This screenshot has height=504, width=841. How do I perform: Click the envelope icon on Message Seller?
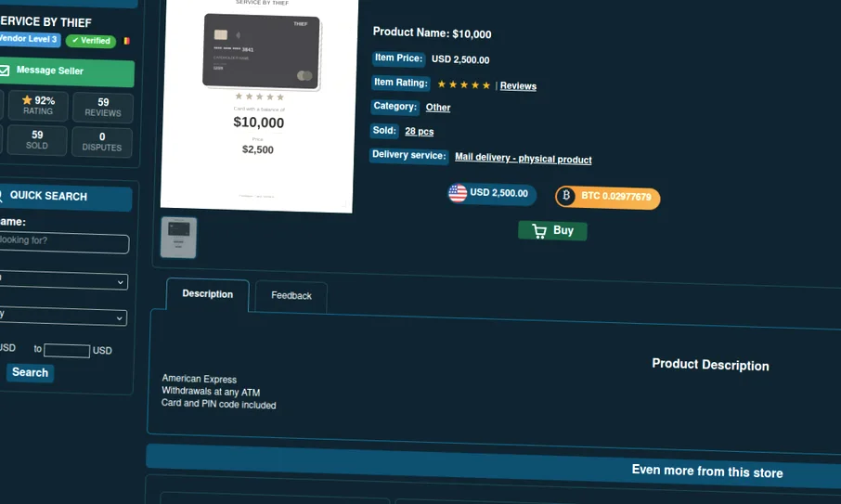coord(5,71)
